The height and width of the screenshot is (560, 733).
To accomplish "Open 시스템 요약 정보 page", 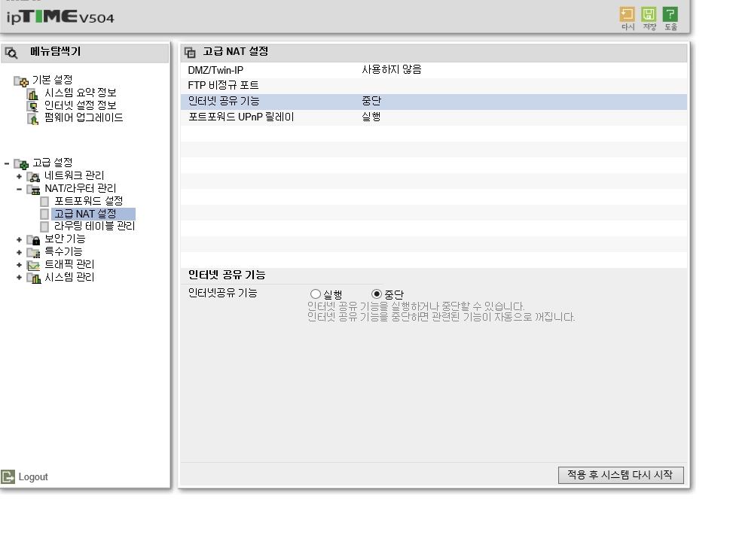I will pyautogui.click(x=80, y=93).
